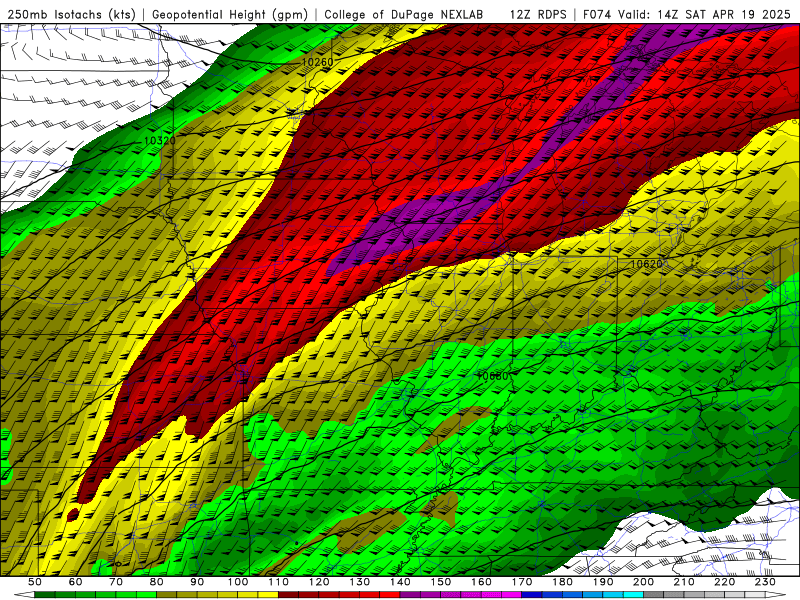Click the 10260 height contour label
The height and width of the screenshot is (600, 800).
click(x=317, y=62)
